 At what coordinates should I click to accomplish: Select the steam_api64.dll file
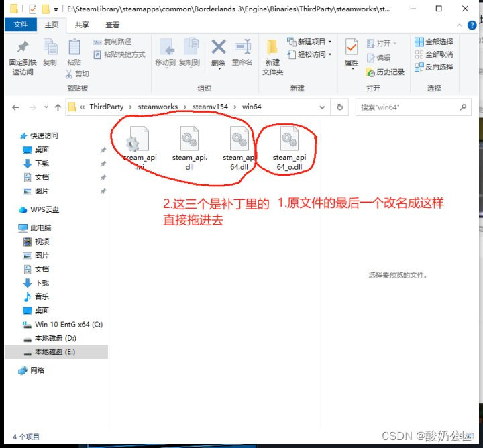click(239, 148)
